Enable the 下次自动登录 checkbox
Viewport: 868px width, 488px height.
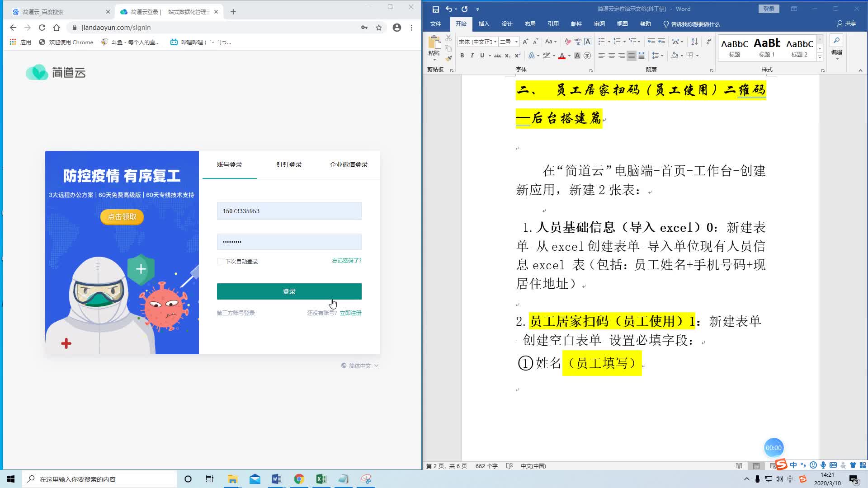(220, 261)
